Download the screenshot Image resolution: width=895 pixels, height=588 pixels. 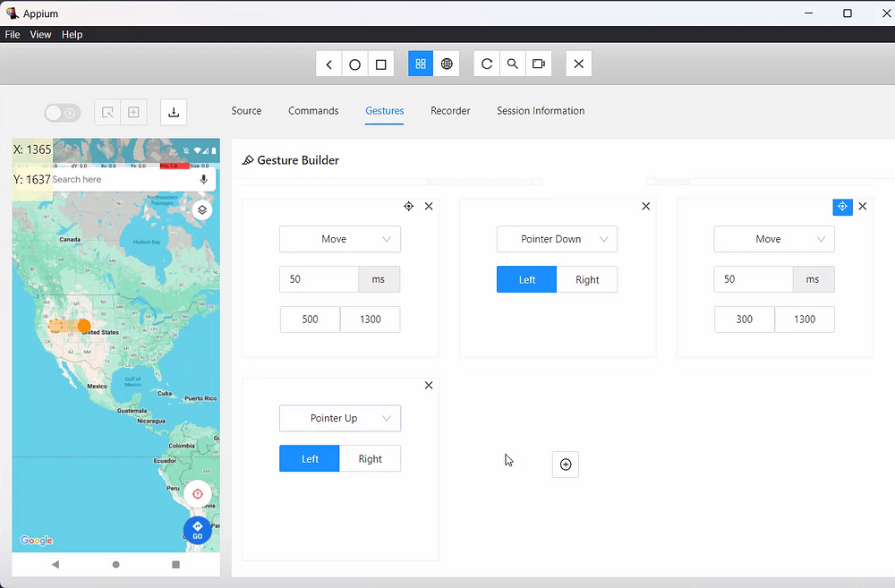tap(174, 113)
